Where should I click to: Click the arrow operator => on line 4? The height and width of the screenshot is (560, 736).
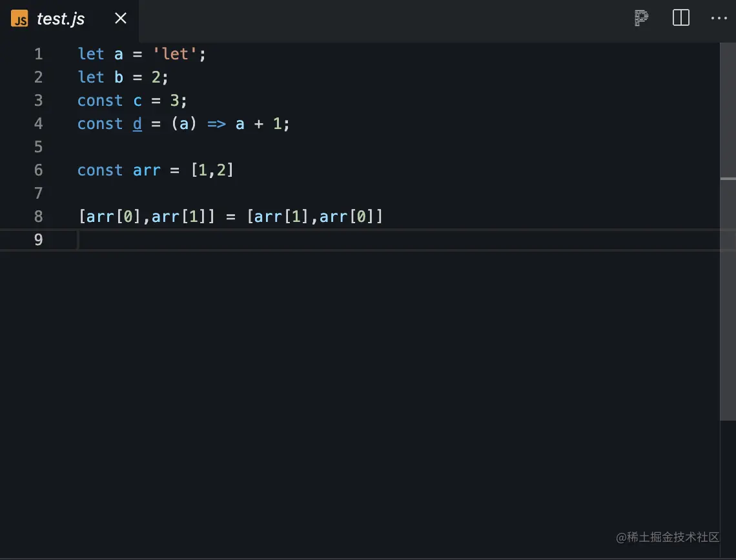click(x=216, y=124)
